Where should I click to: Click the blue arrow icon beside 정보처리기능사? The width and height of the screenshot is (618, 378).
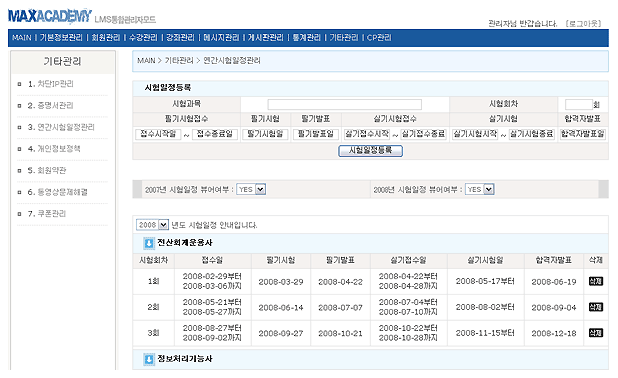click(x=149, y=359)
